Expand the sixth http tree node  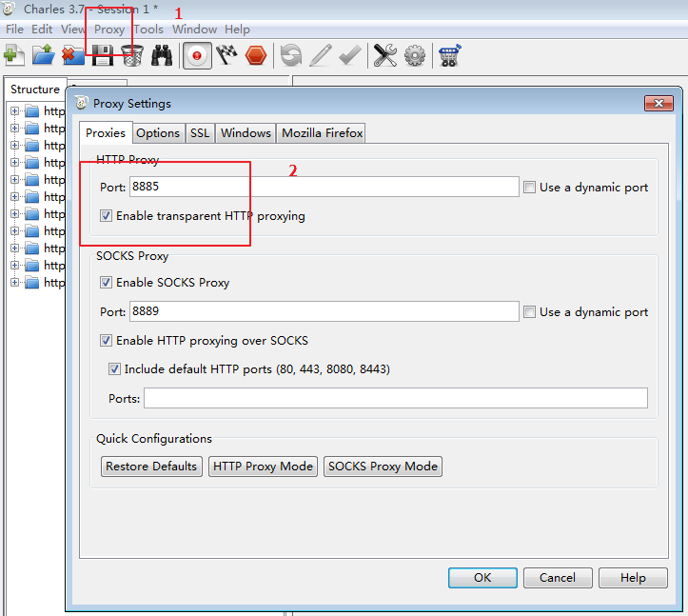pyautogui.click(x=15, y=197)
